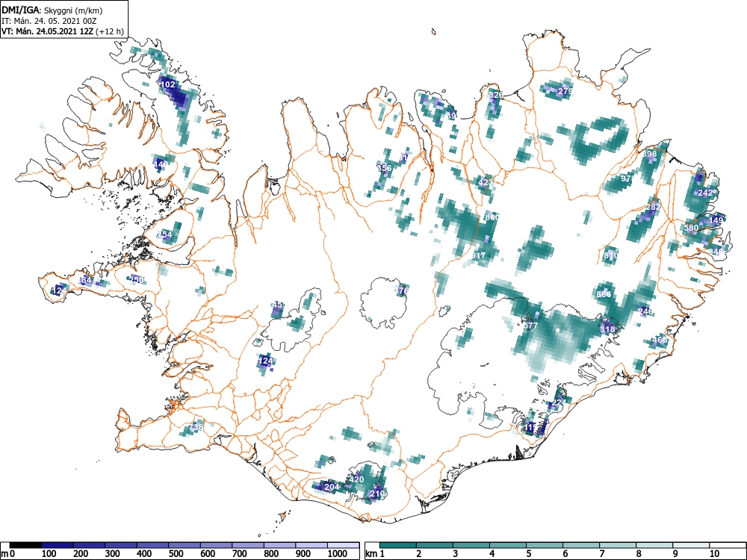Screen dimensions: 747x560
Task: Click the '318' visibility value on the map
Action: coord(607,329)
